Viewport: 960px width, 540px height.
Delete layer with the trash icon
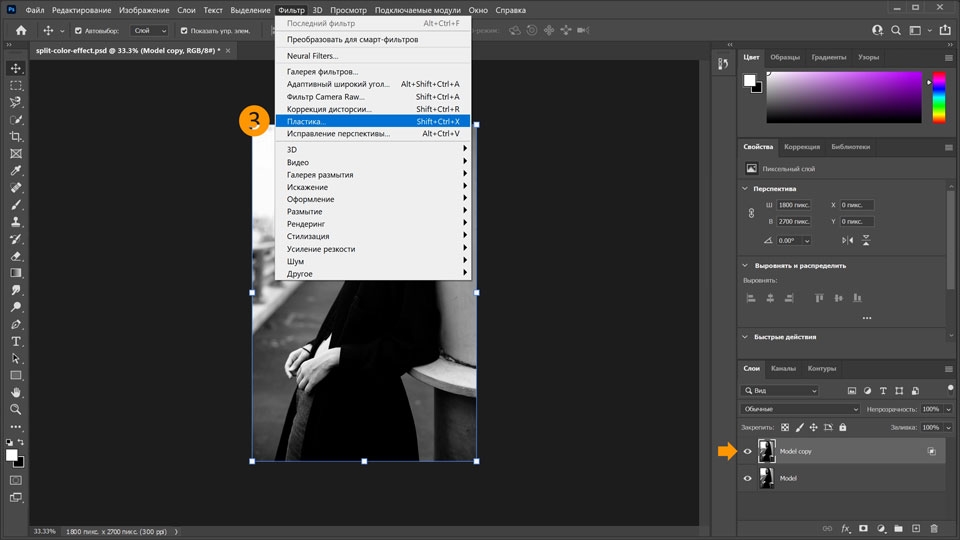(934, 528)
